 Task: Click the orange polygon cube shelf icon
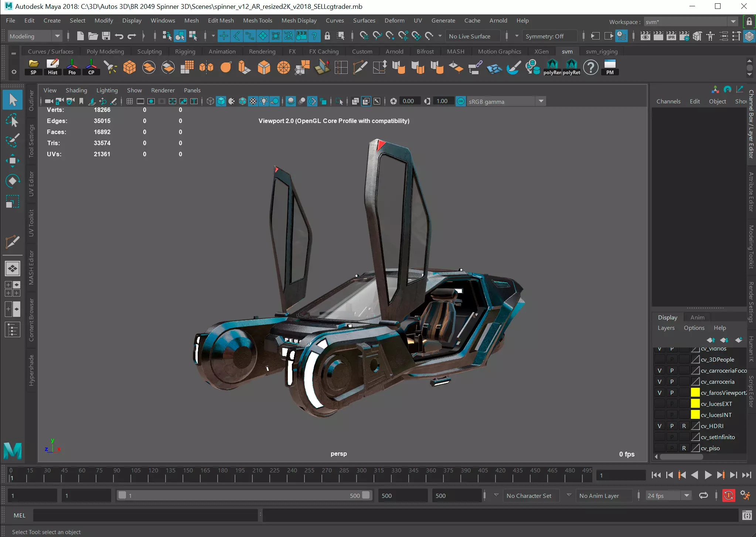(x=129, y=67)
